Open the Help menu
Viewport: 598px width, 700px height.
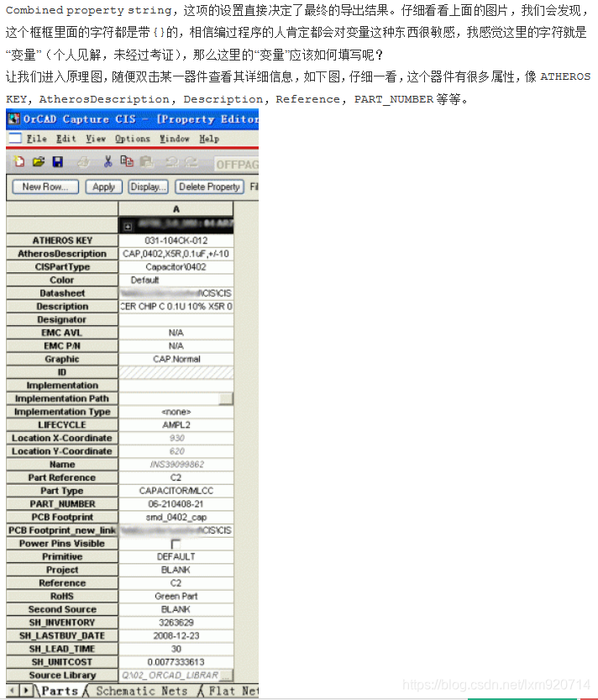[x=209, y=139]
